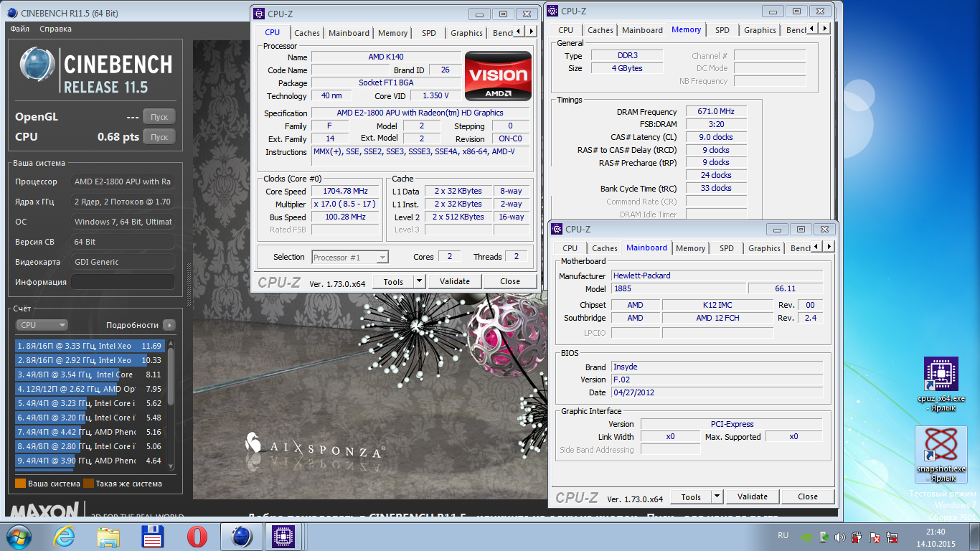Open SPD tab in the front CPU-Z window
Viewport: 980px width, 551px height.
[428, 33]
